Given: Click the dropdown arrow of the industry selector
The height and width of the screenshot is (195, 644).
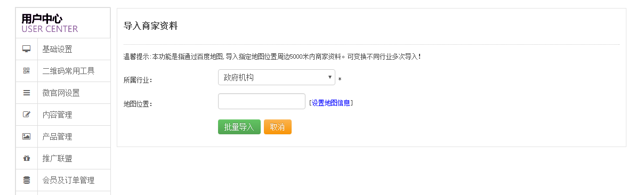Looking at the screenshot, I should (x=330, y=77).
